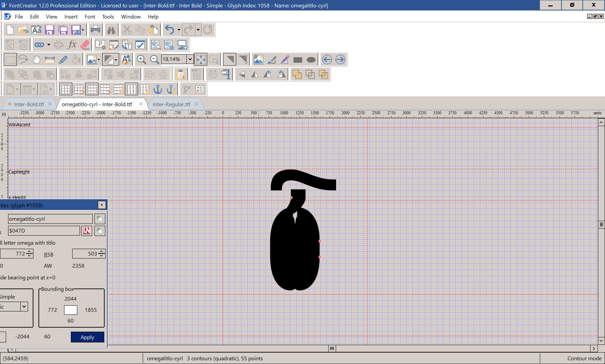Increase the RSB value with the stepper
Screen dimensions: 605x364
coord(102,251)
